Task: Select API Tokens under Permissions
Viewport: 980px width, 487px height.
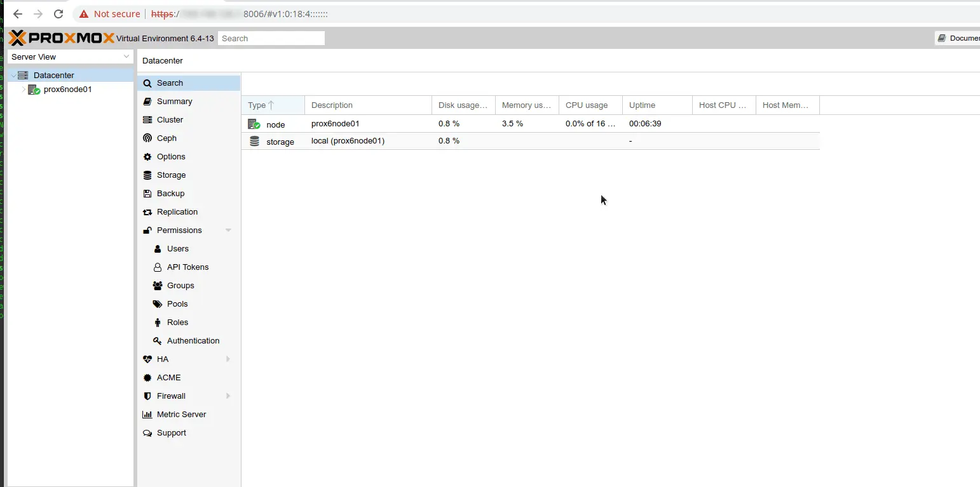Action: click(187, 267)
